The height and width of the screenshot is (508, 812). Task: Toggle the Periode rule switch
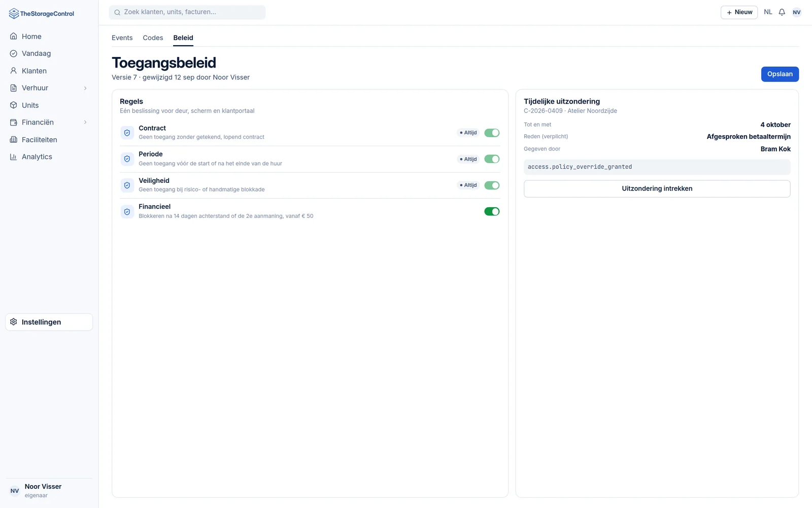(492, 159)
